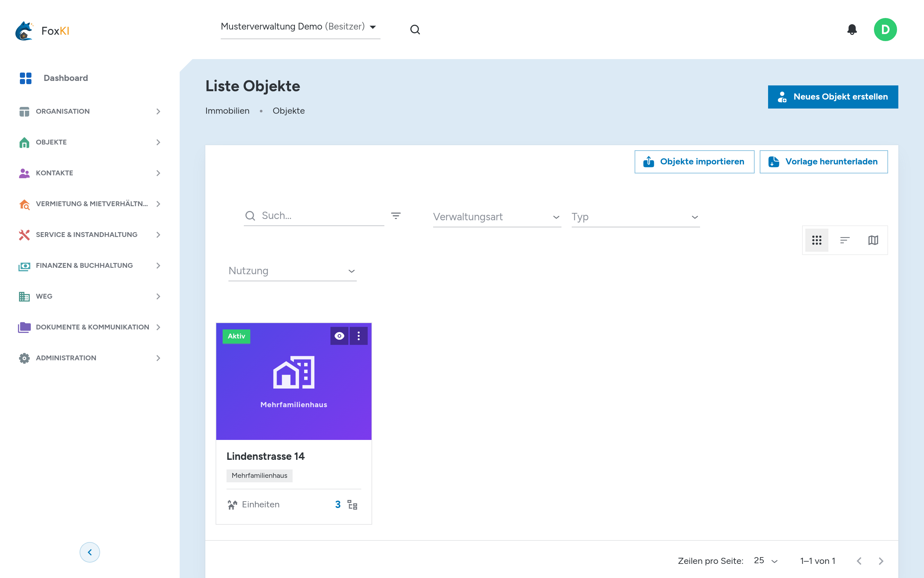Open Lindenstrasse 14 title
The image size is (924, 578).
tap(265, 456)
